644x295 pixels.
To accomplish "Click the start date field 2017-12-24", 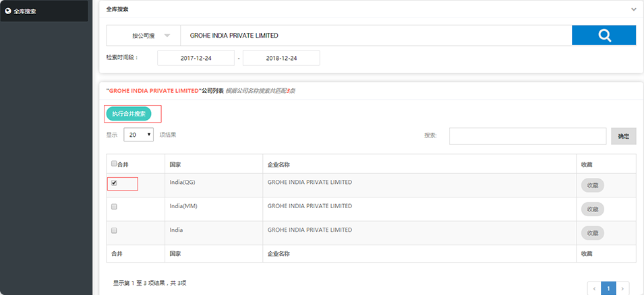I will pyautogui.click(x=196, y=59).
